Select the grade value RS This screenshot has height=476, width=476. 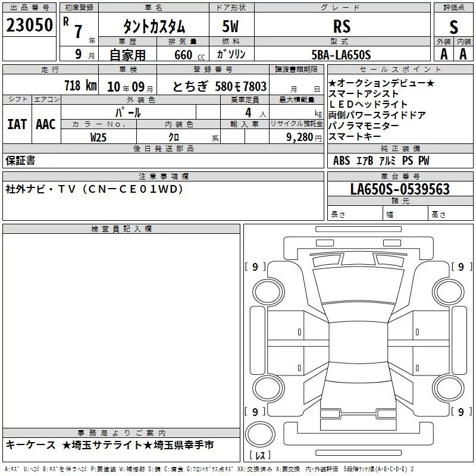coord(342,26)
